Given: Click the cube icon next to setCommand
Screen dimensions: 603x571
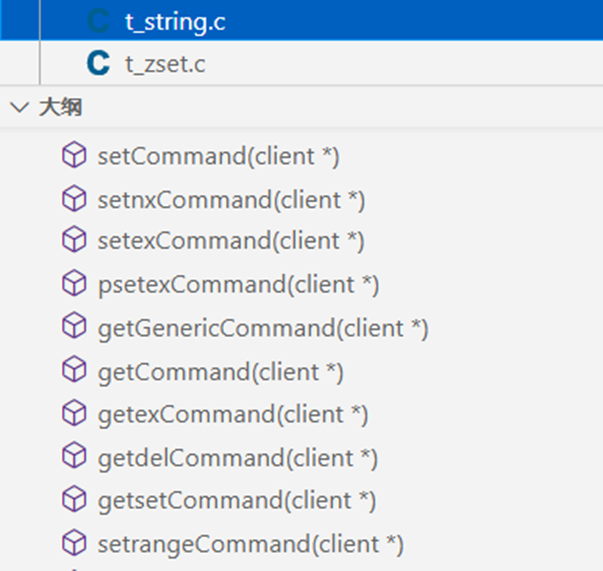Looking at the screenshot, I should tap(74, 156).
